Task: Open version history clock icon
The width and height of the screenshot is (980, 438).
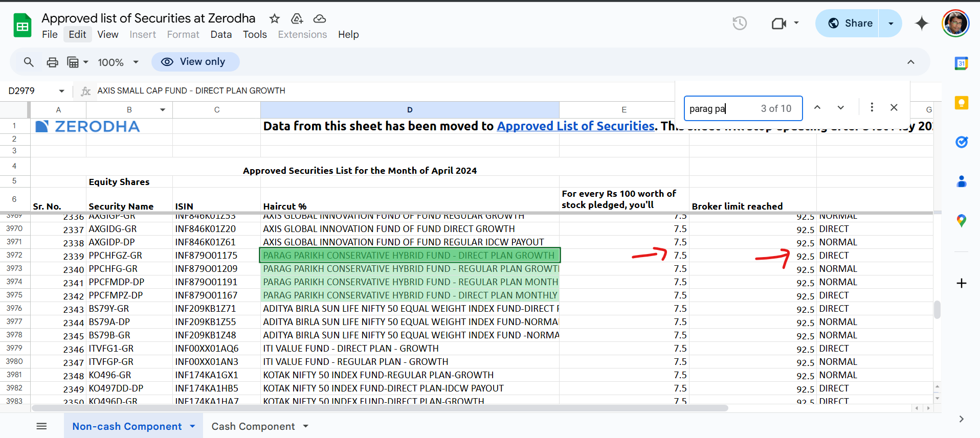Action: (739, 24)
